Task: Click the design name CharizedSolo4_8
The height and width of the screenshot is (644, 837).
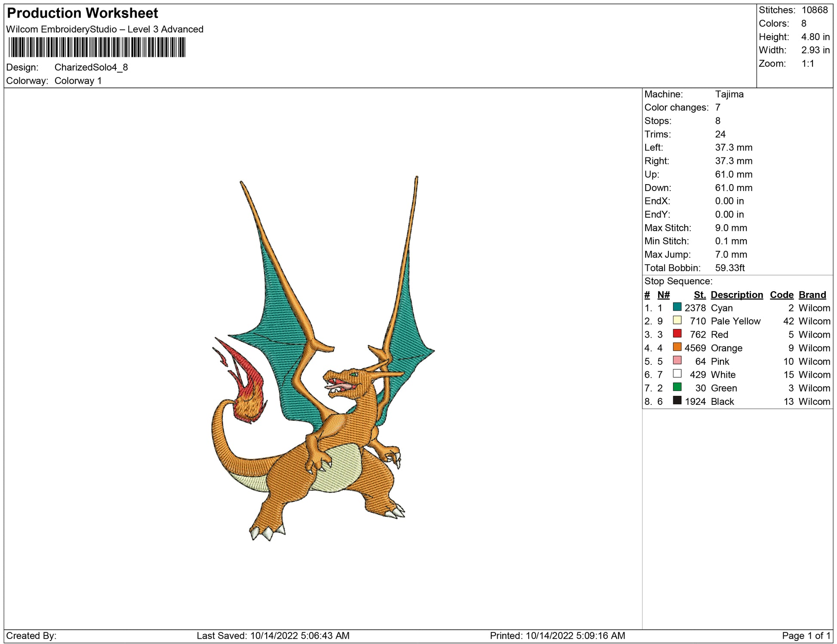Action: (x=91, y=68)
